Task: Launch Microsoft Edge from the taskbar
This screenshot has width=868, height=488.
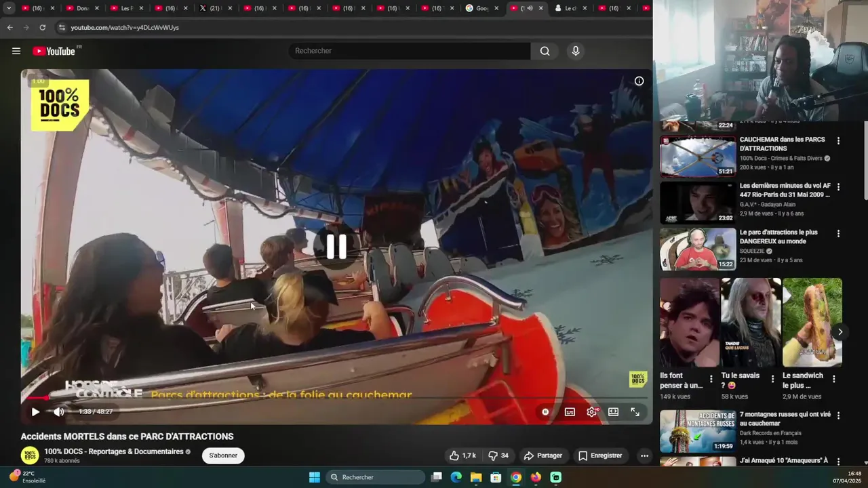Action: (x=456, y=477)
